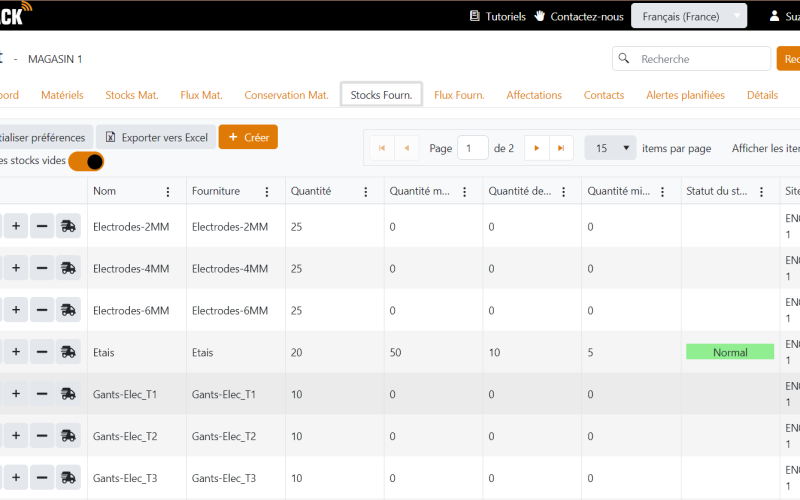Click the Normal status badge for Etais
Image resolution: width=800 pixels, height=500 pixels.
point(730,352)
